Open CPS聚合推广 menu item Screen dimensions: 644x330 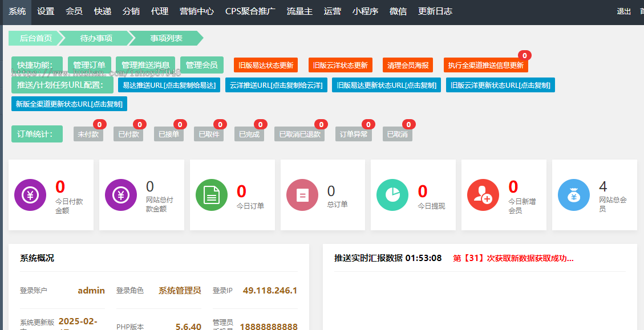pyautogui.click(x=250, y=11)
